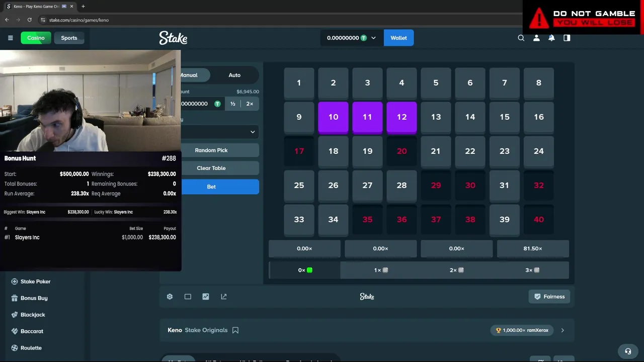This screenshot has width=644, height=362.
Task: Expand next high roller arrow
Action: pos(562,330)
